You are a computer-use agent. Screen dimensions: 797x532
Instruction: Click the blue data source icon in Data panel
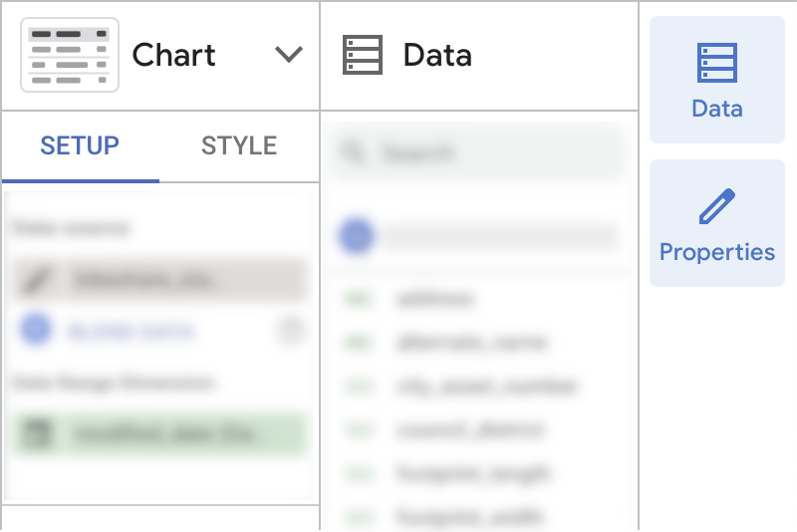[357, 236]
